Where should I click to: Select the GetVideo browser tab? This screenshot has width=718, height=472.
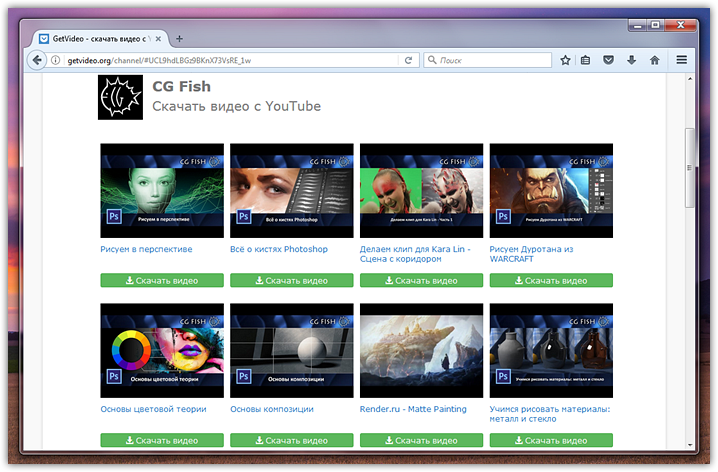[x=100, y=39]
